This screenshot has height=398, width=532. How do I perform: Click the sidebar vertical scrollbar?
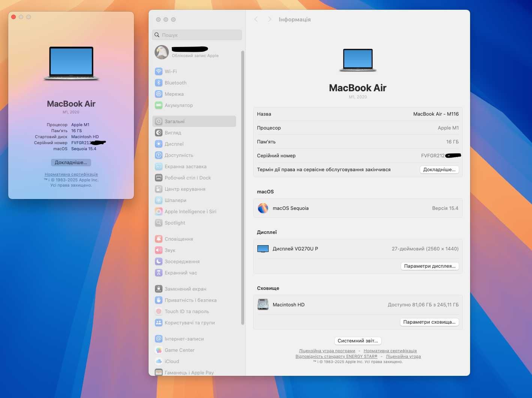point(243,188)
